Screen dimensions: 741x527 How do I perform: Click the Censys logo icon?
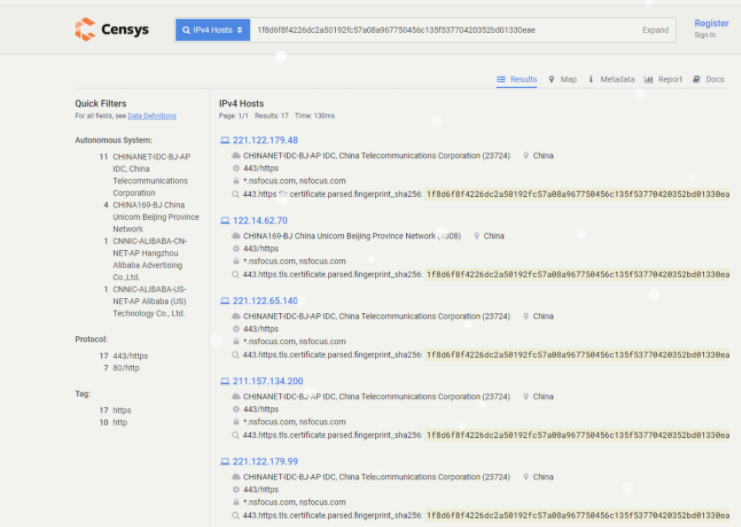click(x=85, y=29)
